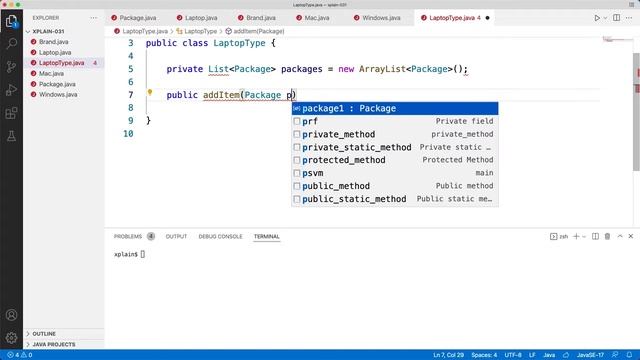Choose the prf snippet suggestion
Image resolution: width=640 pixels, height=360 pixels.
pyautogui.click(x=395, y=121)
